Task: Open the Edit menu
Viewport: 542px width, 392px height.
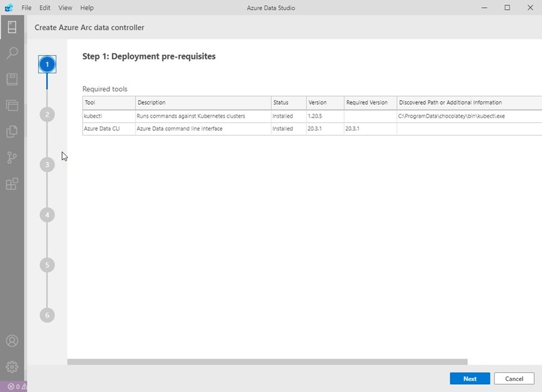Action: (x=45, y=8)
